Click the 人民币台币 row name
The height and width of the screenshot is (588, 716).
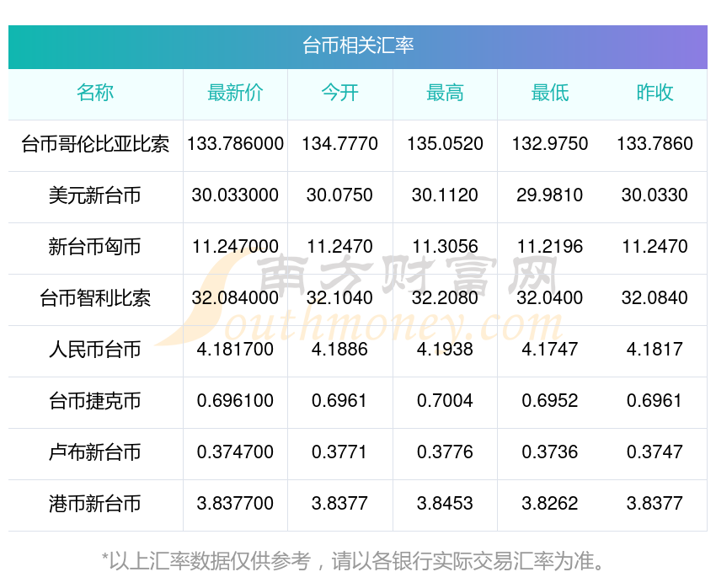(x=95, y=350)
